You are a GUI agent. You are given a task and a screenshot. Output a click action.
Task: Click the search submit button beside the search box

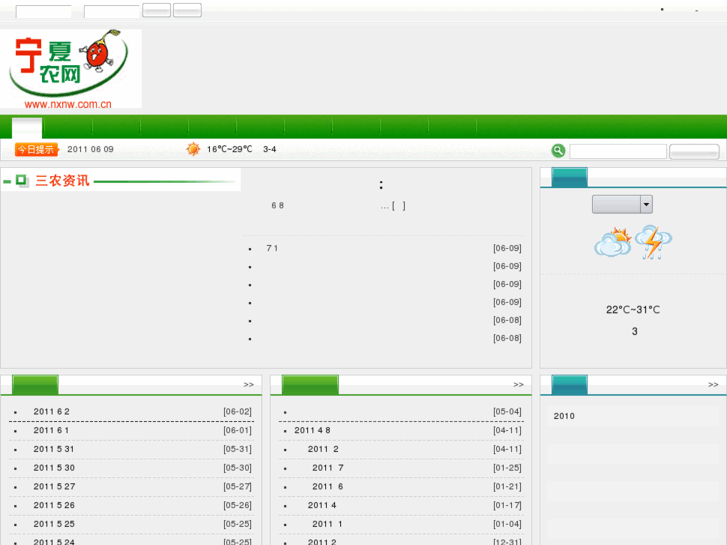coord(694,152)
